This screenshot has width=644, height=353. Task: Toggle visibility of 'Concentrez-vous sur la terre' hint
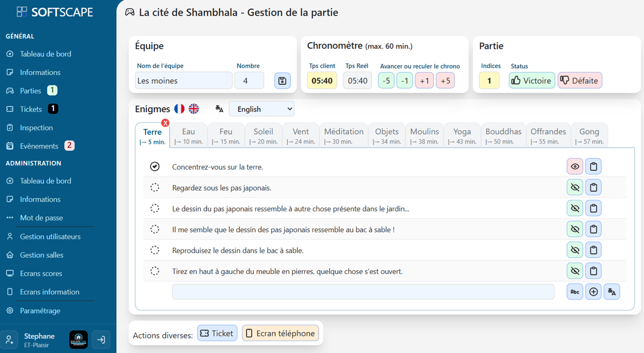pyautogui.click(x=575, y=167)
